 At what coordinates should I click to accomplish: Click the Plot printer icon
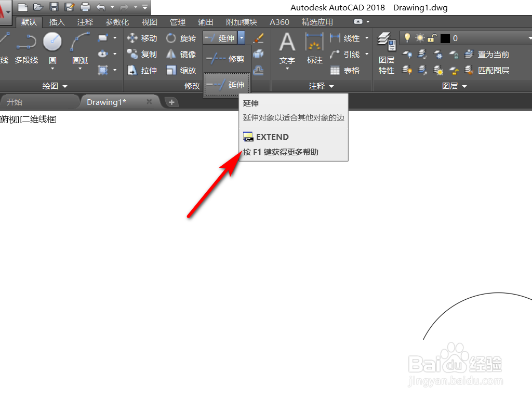click(85, 6)
